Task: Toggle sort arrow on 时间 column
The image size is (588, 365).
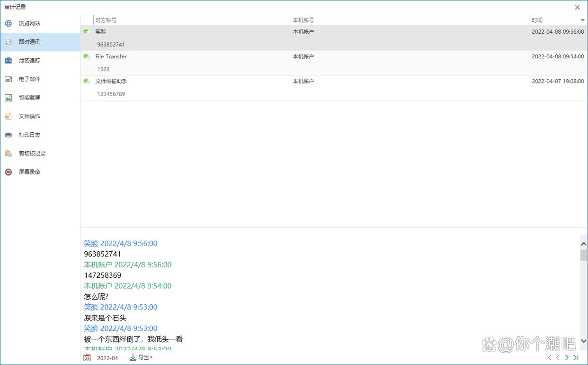Action: click(x=582, y=20)
